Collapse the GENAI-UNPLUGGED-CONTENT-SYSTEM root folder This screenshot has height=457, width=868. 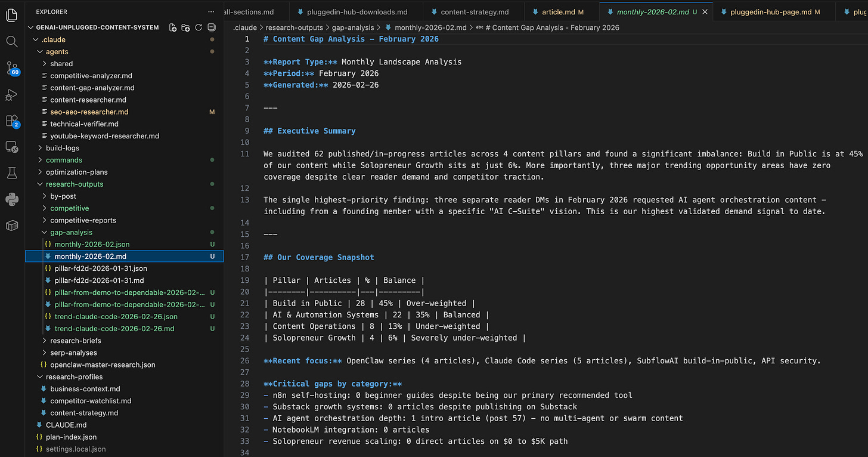pos(32,27)
